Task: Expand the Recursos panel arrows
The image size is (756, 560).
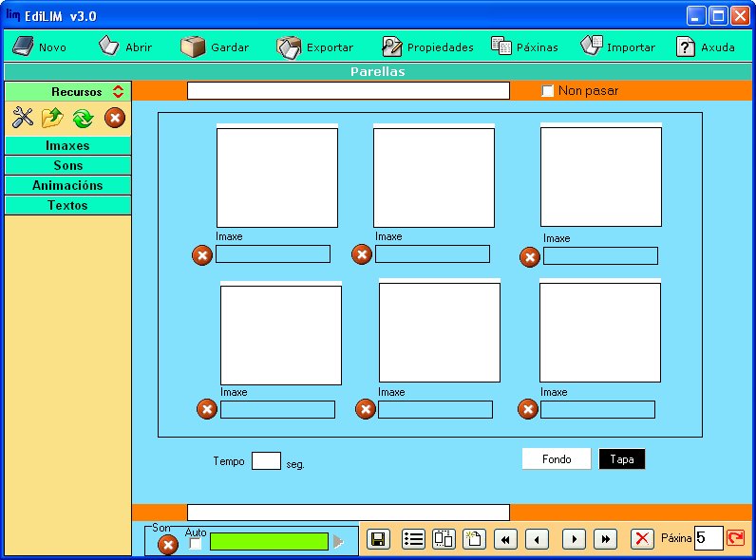Action: pos(118,92)
